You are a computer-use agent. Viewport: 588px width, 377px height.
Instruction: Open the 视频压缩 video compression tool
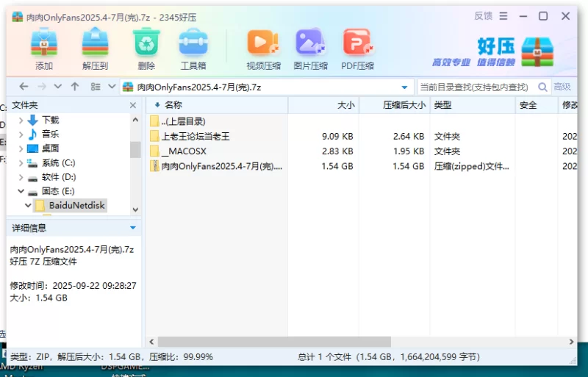[263, 49]
